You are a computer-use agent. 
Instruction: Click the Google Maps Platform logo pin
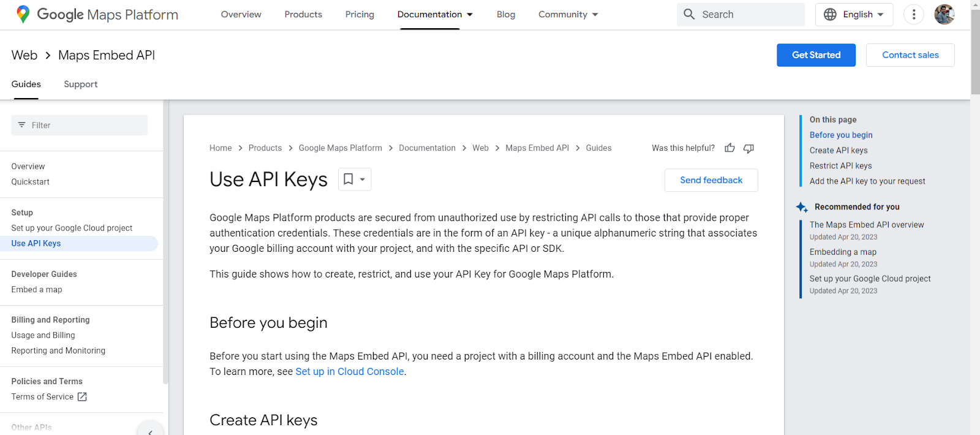(x=23, y=14)
